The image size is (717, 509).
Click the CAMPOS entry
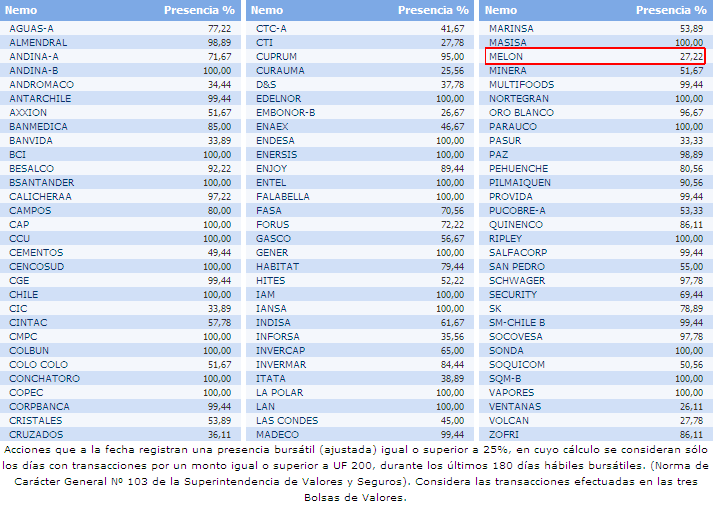click(30, 211)
